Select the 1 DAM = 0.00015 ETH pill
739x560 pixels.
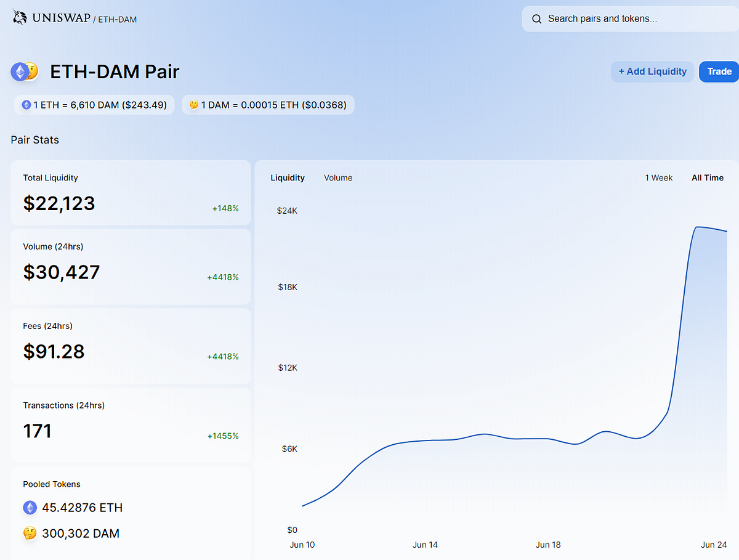268,105
